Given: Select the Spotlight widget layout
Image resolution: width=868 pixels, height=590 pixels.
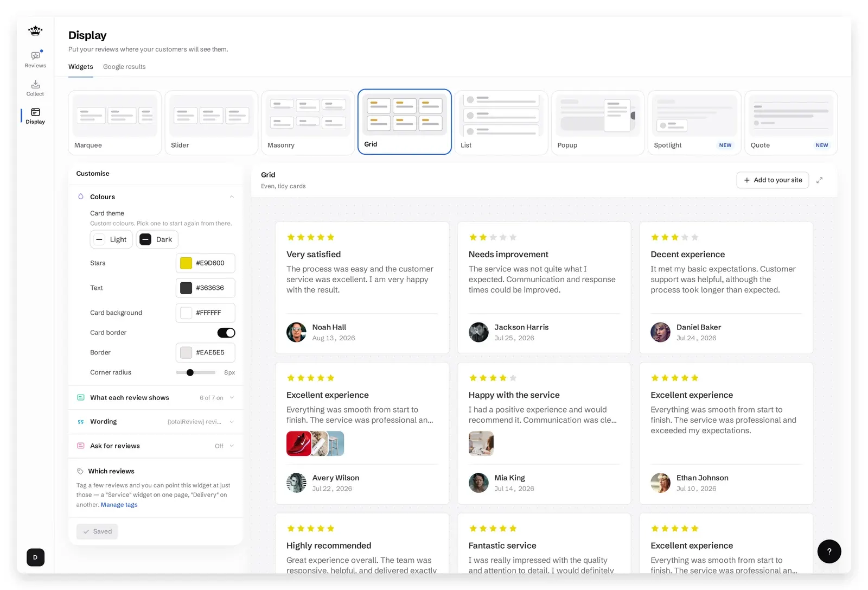Looking at the screenshot, I should [694, 123].
